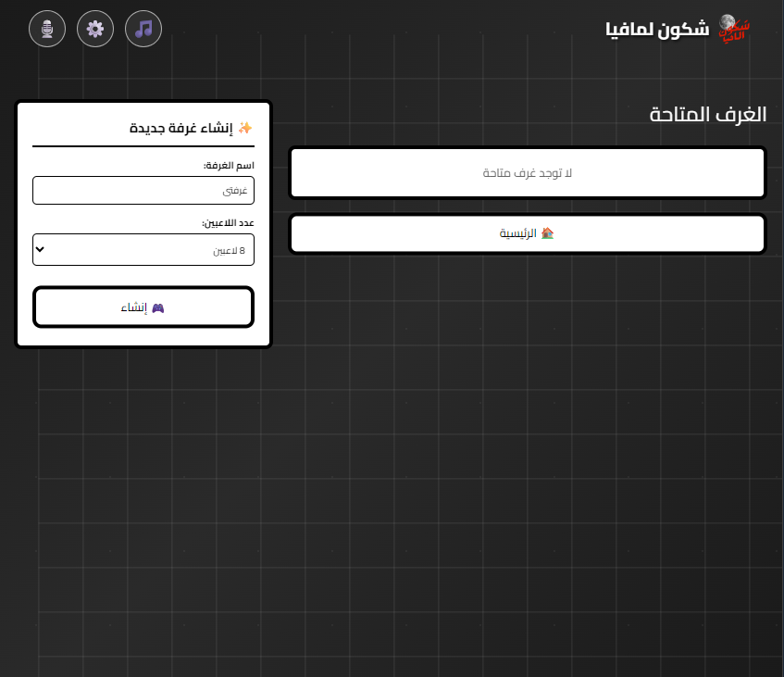Image resolution: width=784 pixels, height=677 pixels.
Task: Click the الغرف المتاحة section heading
Action: click(707, 115)
